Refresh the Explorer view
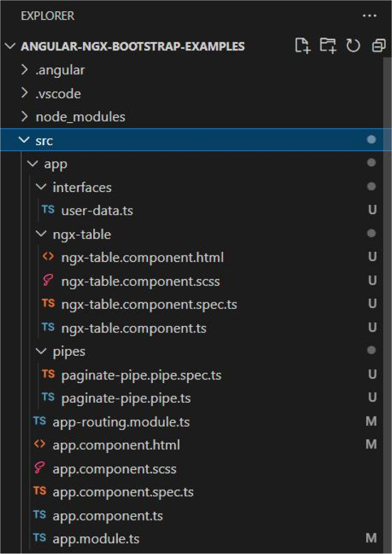392x554 pixels. [x=353, y=46]
